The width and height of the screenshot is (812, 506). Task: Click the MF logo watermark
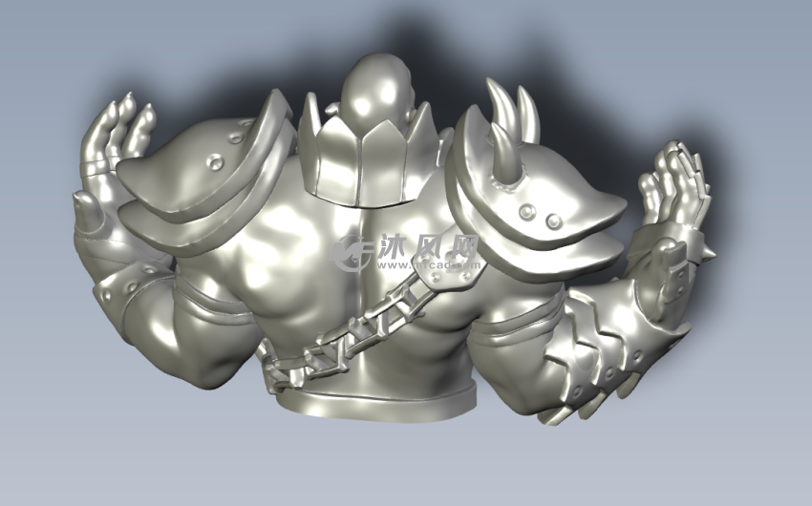point(353,252)
